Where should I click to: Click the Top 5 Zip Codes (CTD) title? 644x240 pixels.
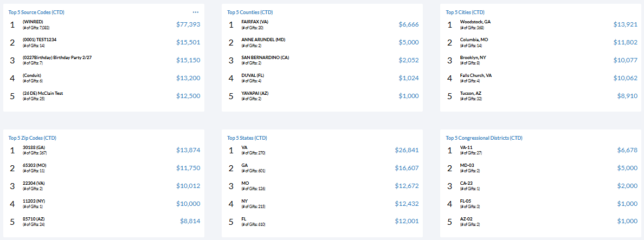click(32, 138)
